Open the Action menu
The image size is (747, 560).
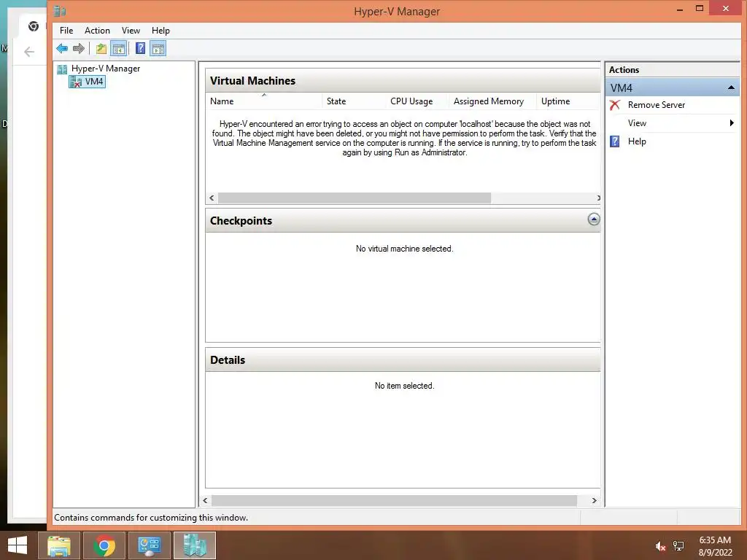(97, 31)
